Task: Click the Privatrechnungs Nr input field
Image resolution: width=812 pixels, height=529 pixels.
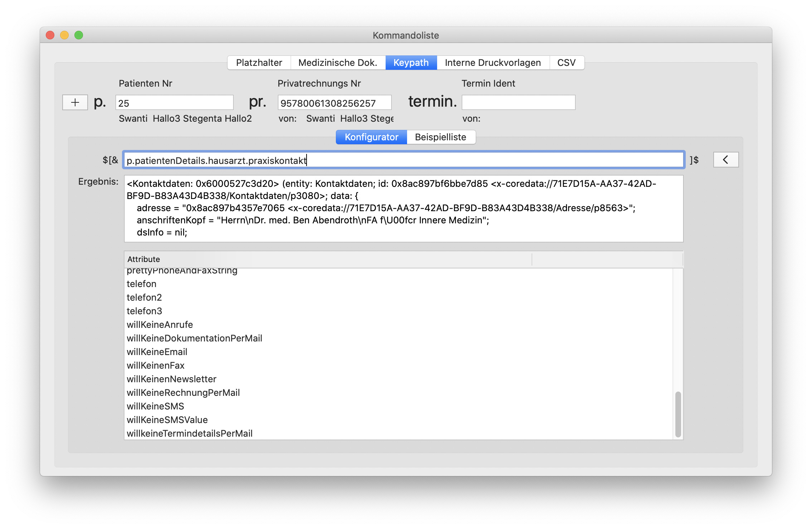Action: click(334, 103)
